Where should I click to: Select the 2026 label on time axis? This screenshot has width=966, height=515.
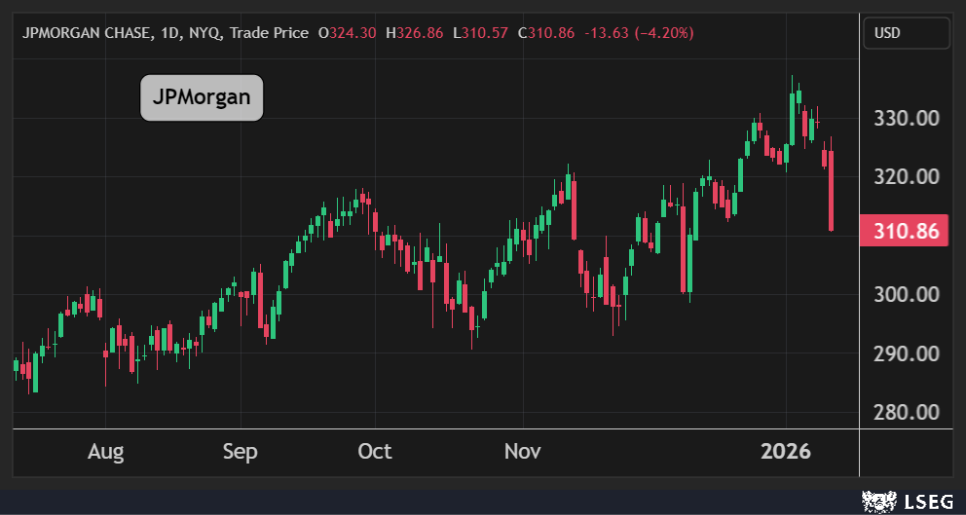pyautogui.click(x=787, y=452)
